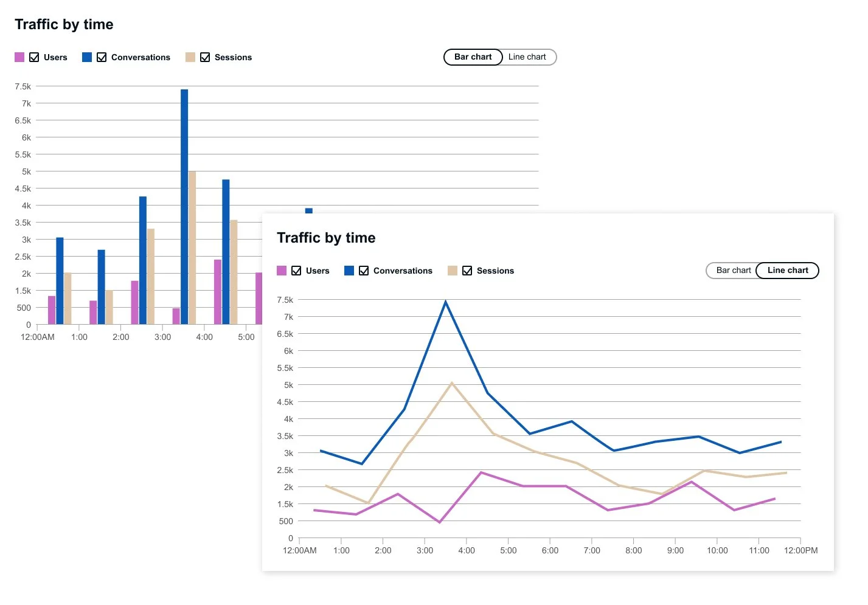This screenshot has width=868, height=605.
Task: Click the Traffic by time title in bar chart panel
Action: 64,24
